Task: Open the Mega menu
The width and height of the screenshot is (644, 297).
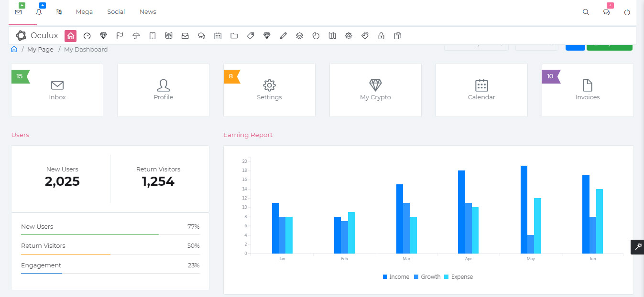Action: point(84,12)
